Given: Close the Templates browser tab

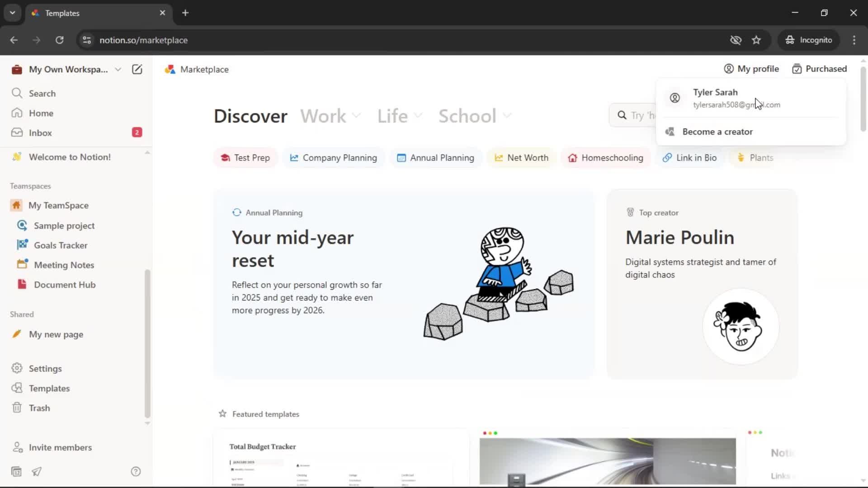Looking at the screenshot, I should [x=162, y=13].
